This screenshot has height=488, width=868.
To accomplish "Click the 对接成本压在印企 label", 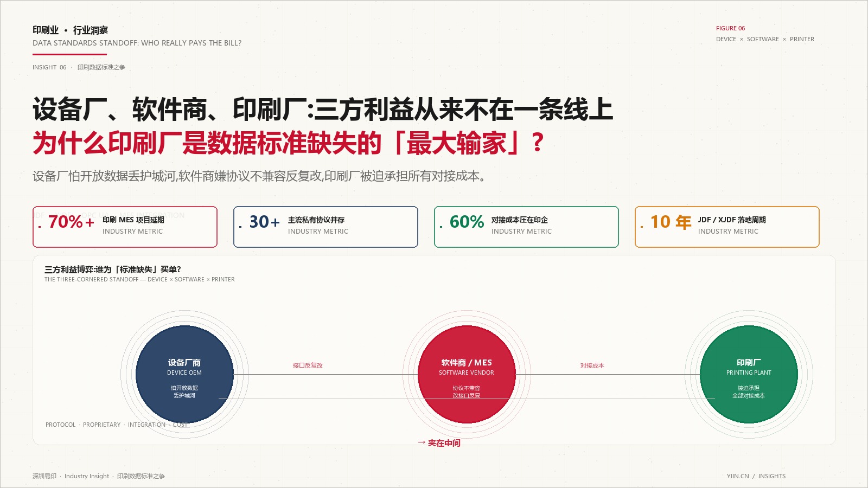I will pyautogui.click(x=519, y=220).
